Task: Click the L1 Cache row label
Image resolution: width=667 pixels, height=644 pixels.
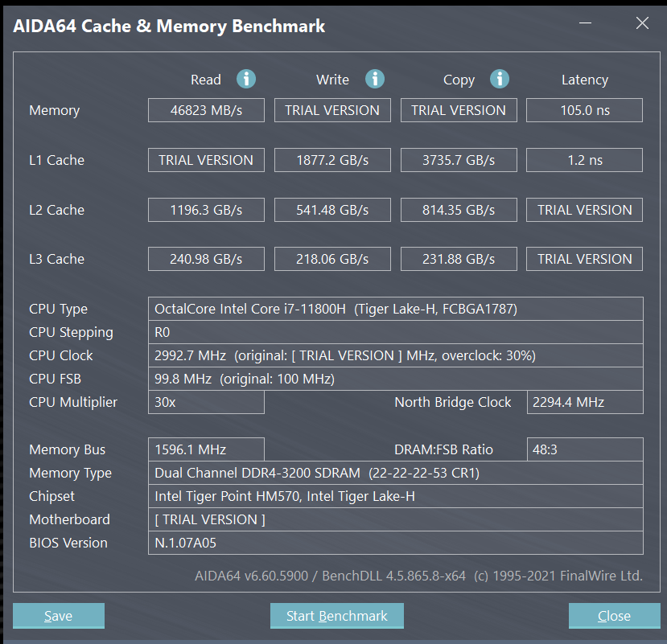Action: [56, 160]
